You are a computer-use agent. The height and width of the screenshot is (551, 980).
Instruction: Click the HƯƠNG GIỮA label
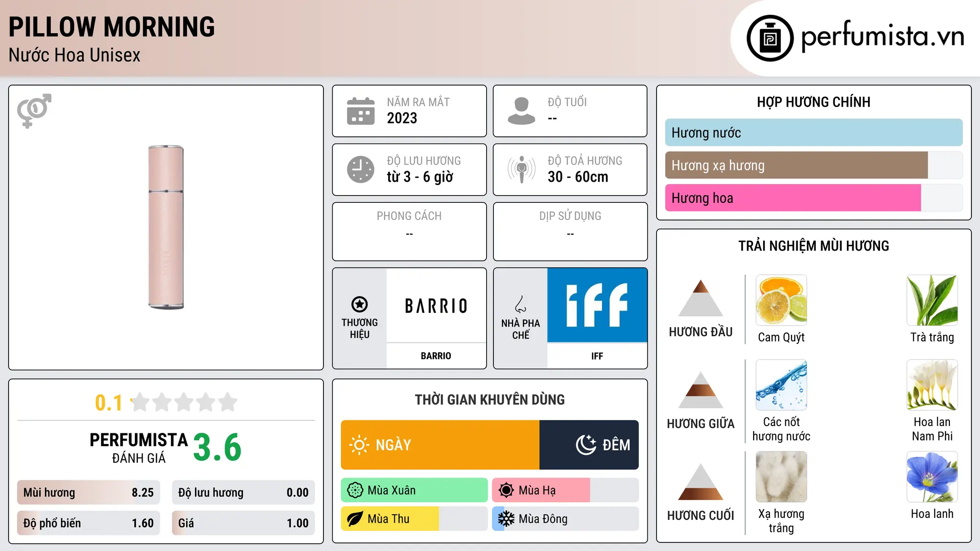701,424
